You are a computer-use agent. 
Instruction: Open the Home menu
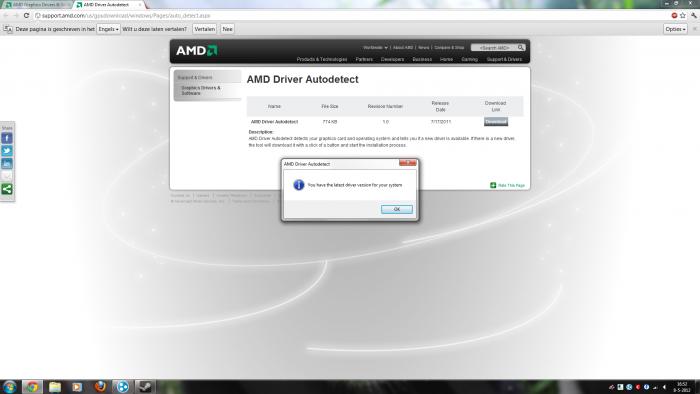click(446, 59)
